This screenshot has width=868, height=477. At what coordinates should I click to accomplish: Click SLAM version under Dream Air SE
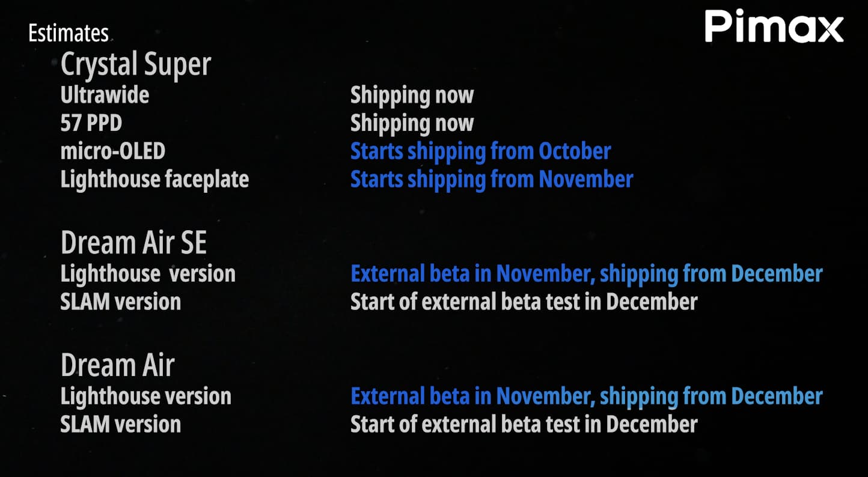coord(120,302)
